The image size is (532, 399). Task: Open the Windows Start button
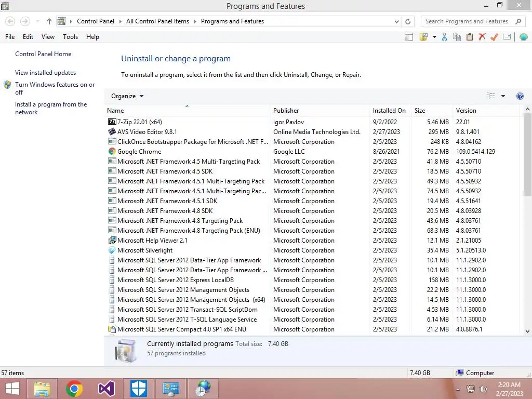[x=12, y=389]
